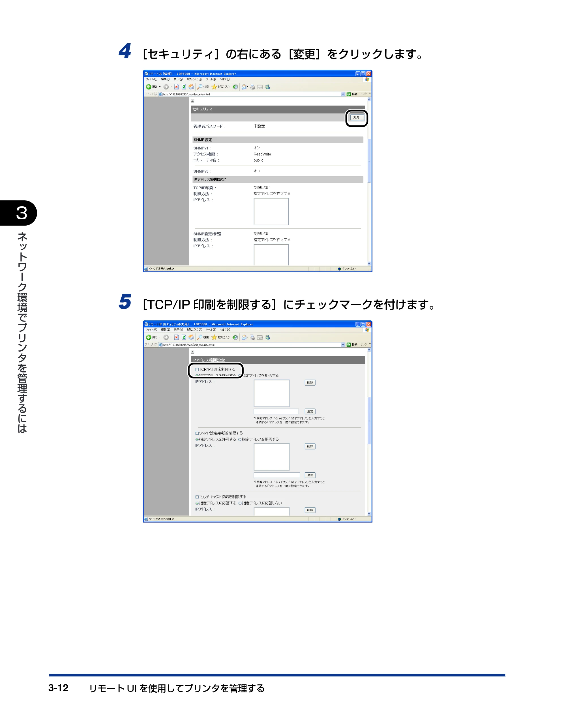The width and height of the screenshot is (566, 728).
Task: Click Mail icon in lower edit_security browser window
Action: click(244, 337)
